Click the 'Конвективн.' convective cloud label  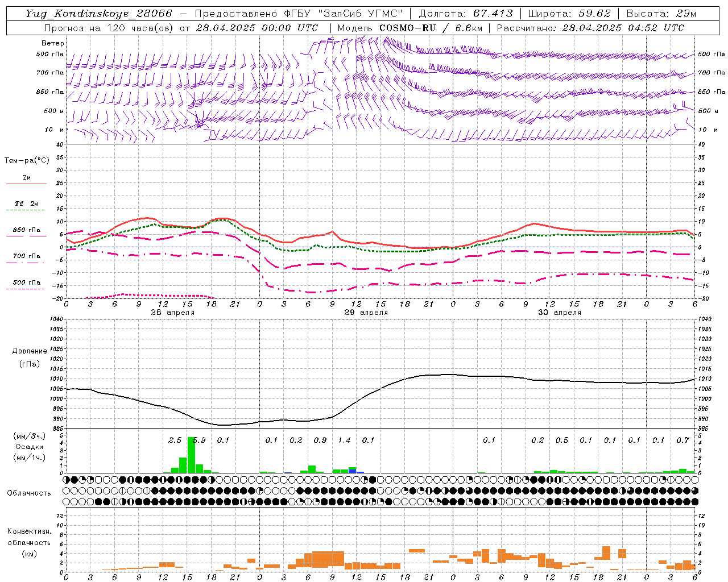[29, 531]
